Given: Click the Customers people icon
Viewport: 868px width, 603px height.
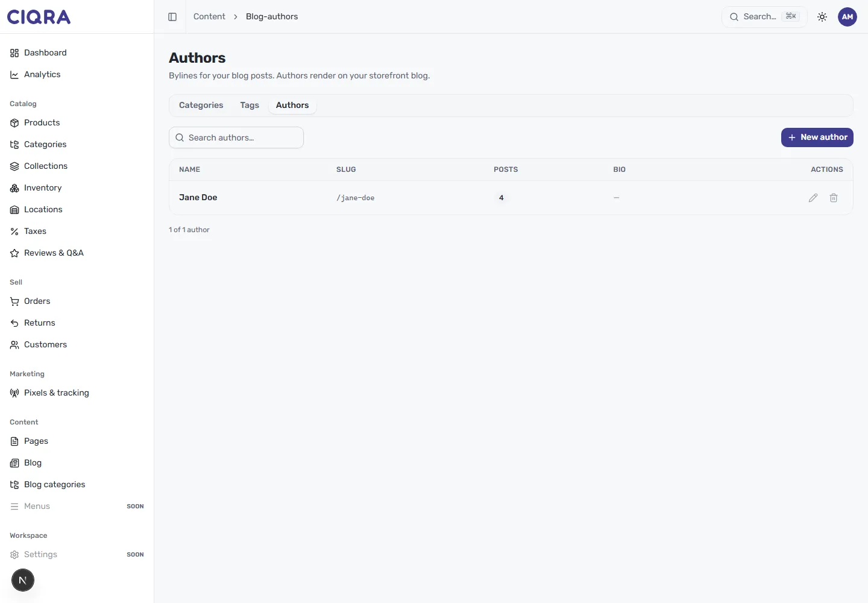Looking at the screenshot, I should pos(14,345).
